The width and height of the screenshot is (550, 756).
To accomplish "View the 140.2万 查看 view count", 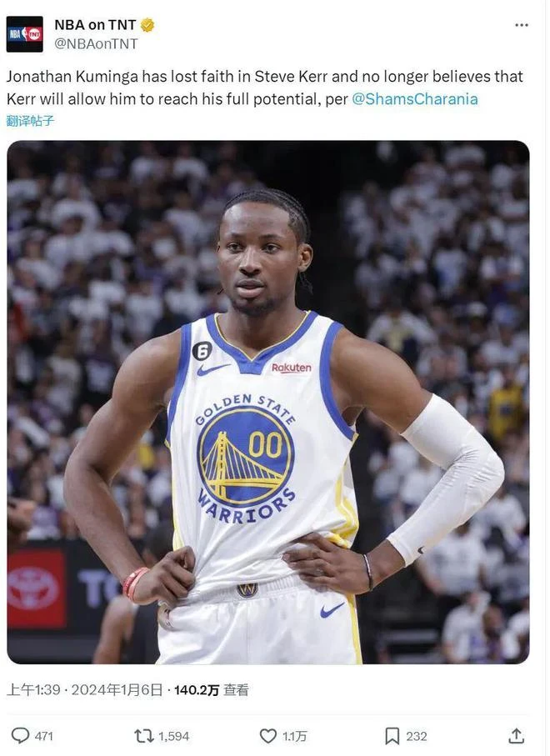I will pyautogui.click(x=211, y=690).
